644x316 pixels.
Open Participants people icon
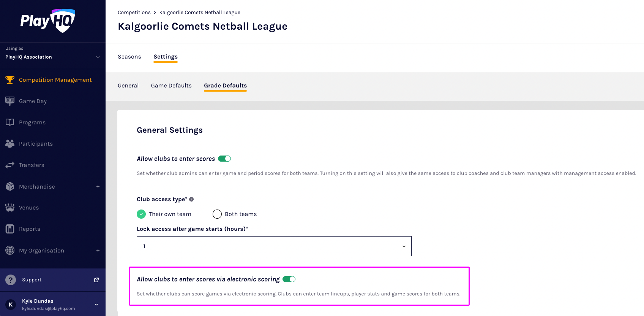coord(10,144)
